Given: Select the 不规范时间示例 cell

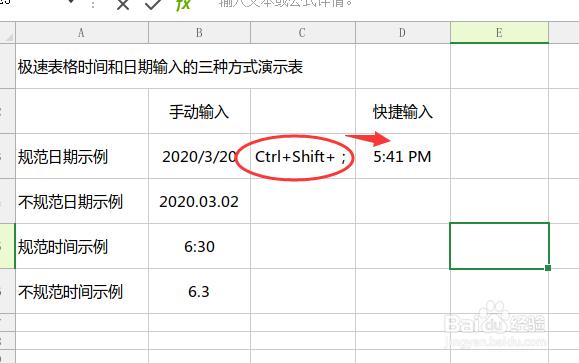Looking at the screenshot, I should coord(82,291).
